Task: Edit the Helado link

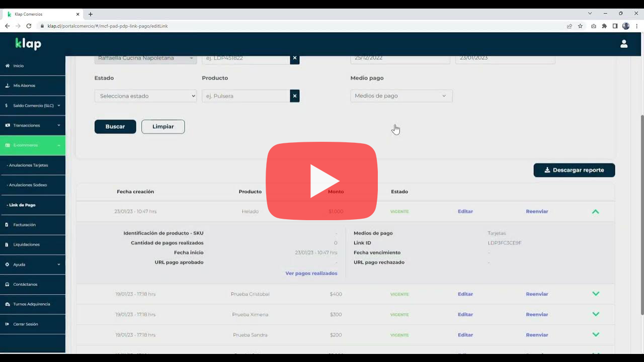Action: [465, 212]
